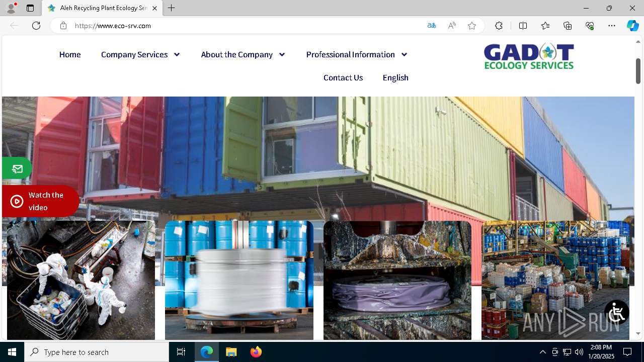Open thumbnail of spinning blue barrels
The image size is (644, 362).
point(239,281)
